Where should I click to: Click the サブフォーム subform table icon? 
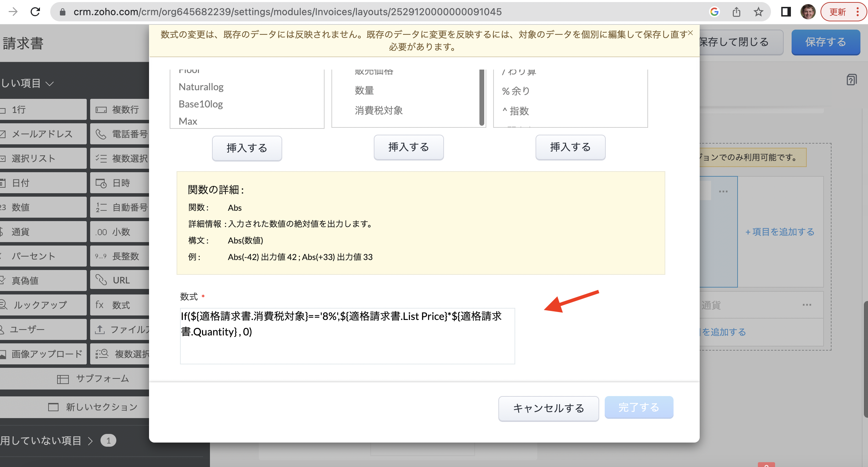pos(63,379)
